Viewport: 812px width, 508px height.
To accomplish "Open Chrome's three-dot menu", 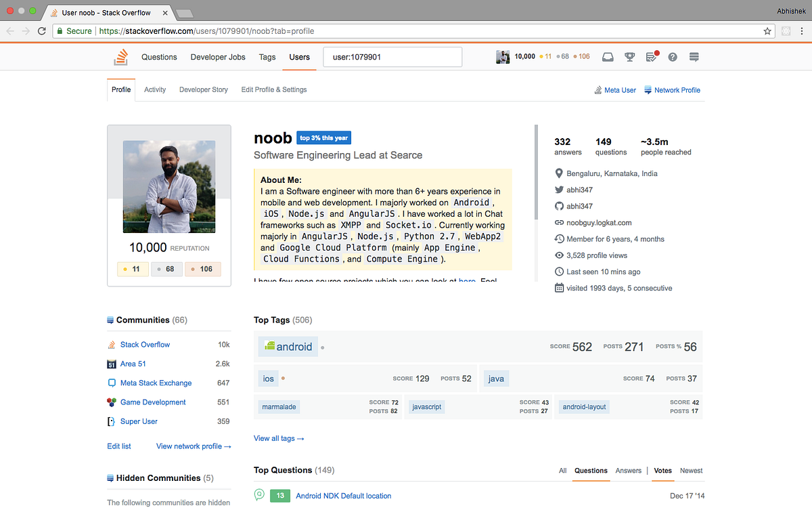I will pos(800,31).
